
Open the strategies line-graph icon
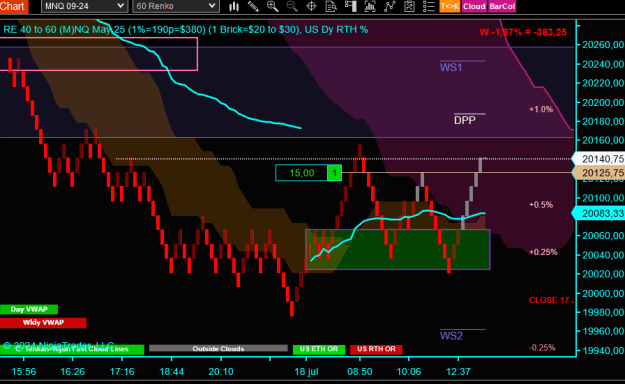(x=389, y=6)
